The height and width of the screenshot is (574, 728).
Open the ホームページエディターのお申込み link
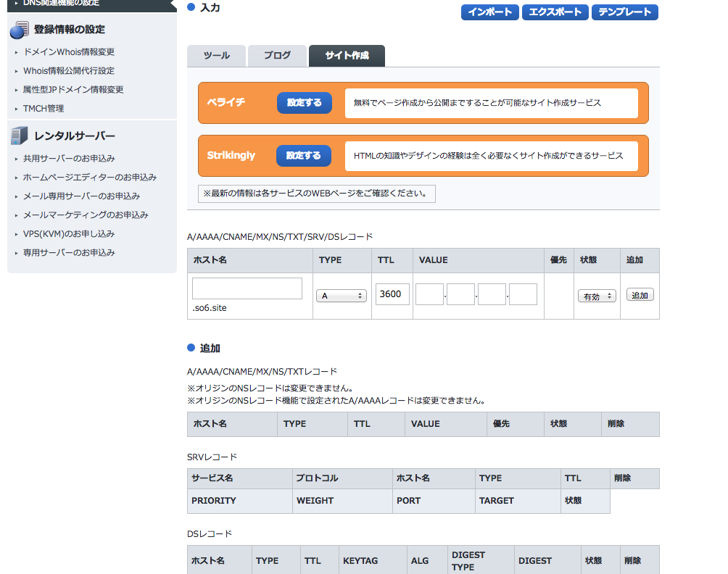click(x=90, y=178)
